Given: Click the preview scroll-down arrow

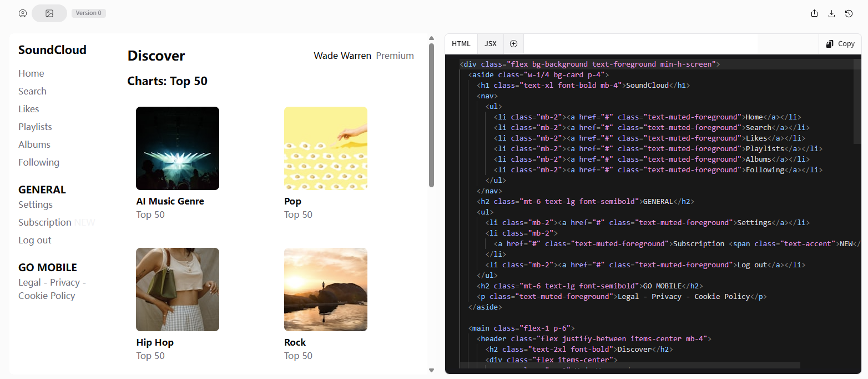Looking at the screenshot, I should pos(431,370).
